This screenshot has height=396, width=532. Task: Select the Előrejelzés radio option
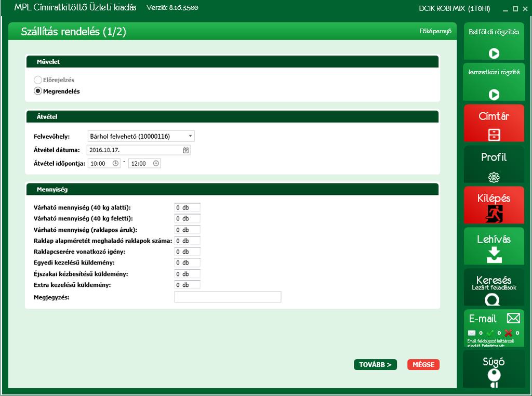[37, 80]
